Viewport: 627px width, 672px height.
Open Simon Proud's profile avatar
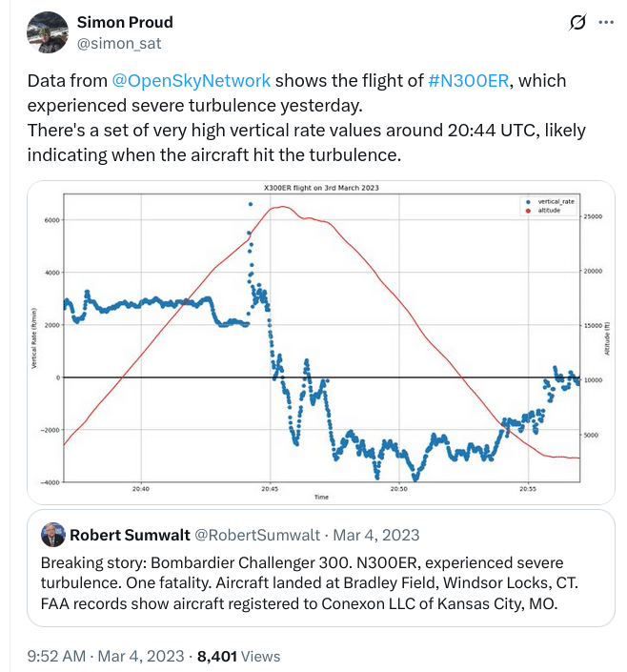[48, 32]
